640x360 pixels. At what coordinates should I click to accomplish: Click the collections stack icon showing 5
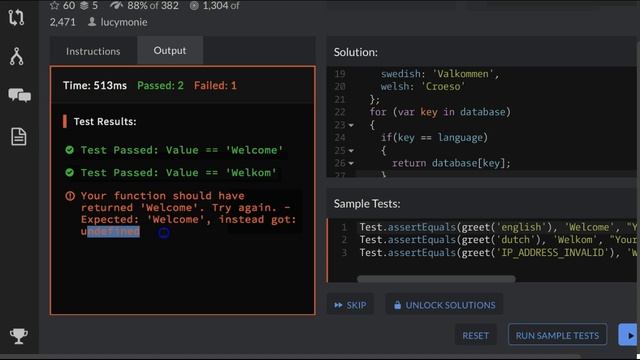[84, 6]
